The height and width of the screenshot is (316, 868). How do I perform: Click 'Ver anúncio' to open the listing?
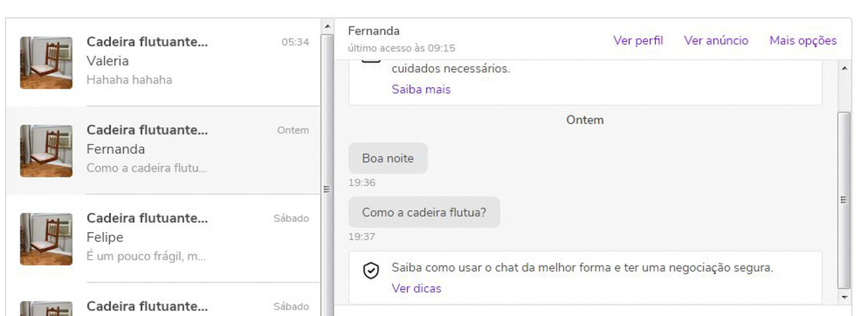point(717,41)
